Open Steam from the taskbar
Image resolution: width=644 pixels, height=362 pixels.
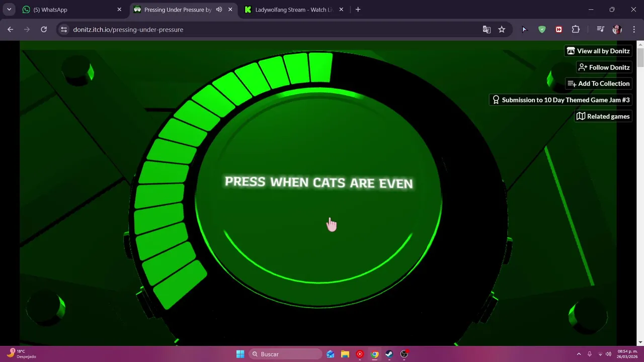point(389,354)
